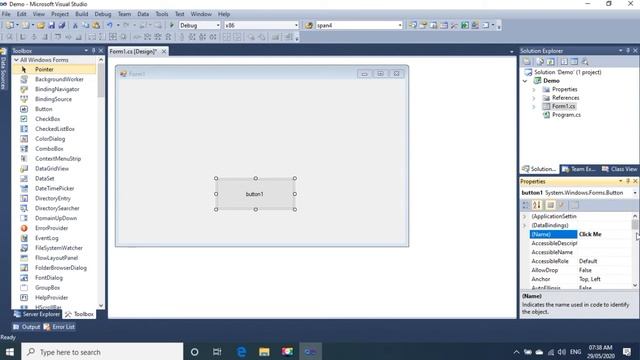Screen dimensions: 640x360
Task: Click the Find in Files icon beside search box
Action: coord(309,25)
